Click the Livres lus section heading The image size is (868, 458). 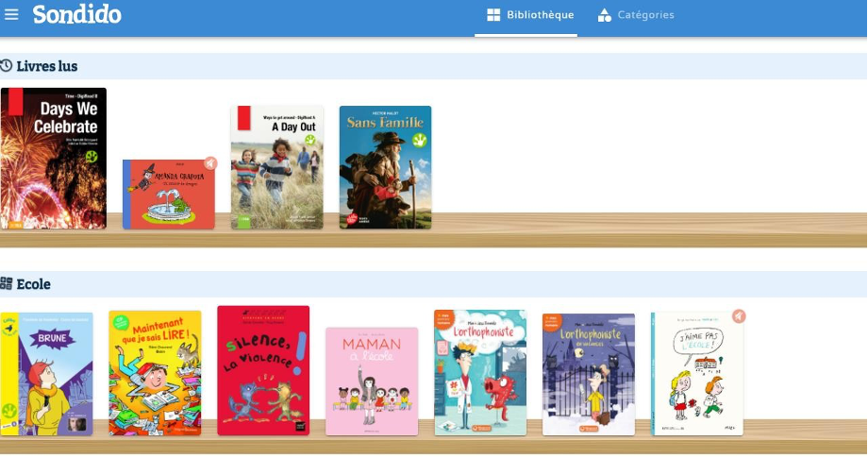47,66
